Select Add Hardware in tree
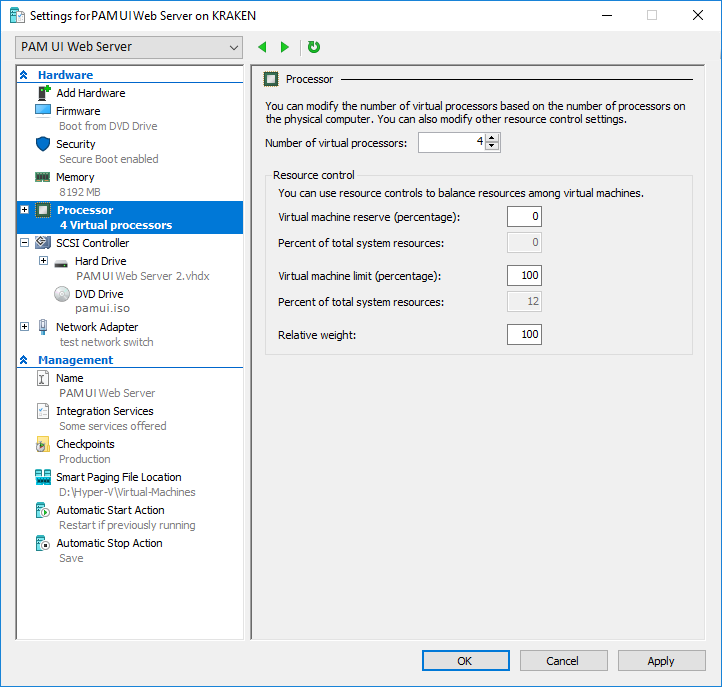Screen dimensions: 722x687 (x=91, y=93)
